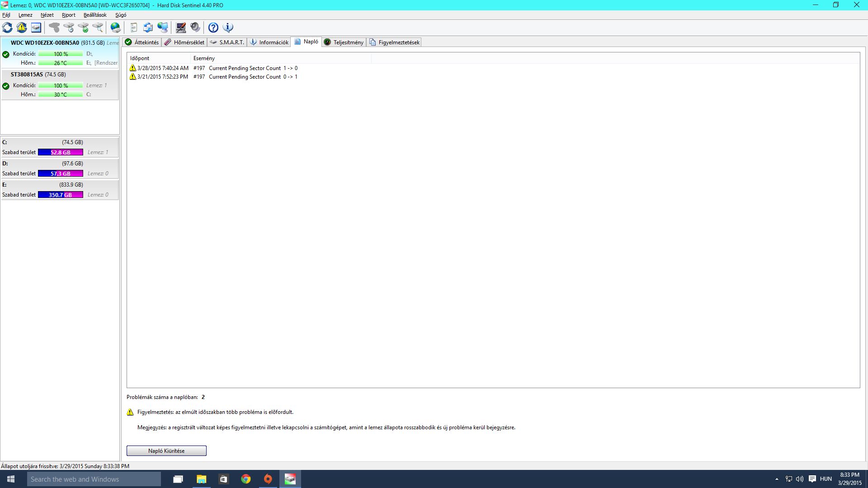Open the Windows Start menu
Image resolution: width=868 pixels, height=488 pixels.
coord(11,479)
